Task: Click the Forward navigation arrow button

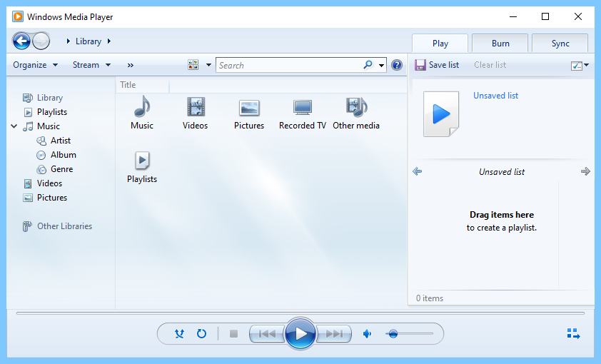Action: [x=41, y=41]
